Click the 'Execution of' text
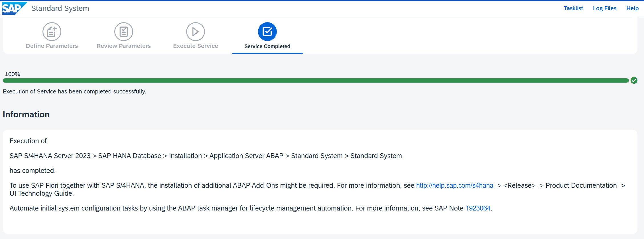Viewport: 644px width, 239px height. click(28, 141)
